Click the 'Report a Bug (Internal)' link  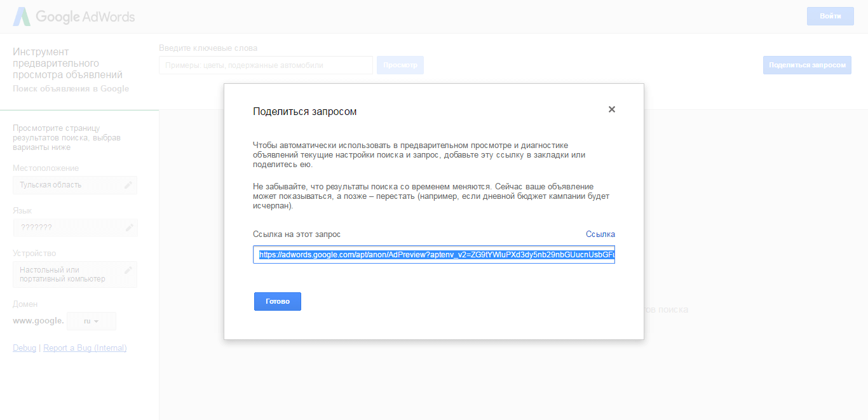pyautogui.click(x=85, y=348)
